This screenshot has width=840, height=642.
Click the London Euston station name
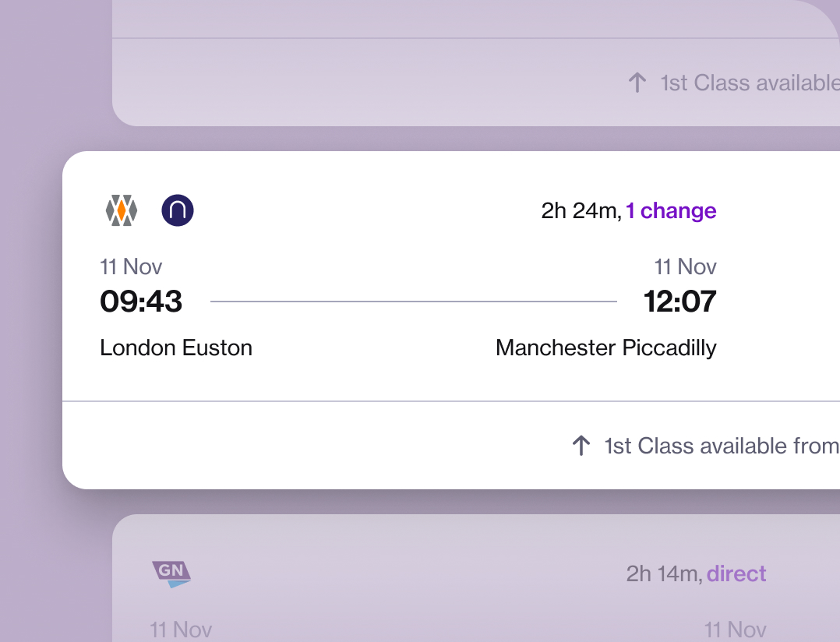pyautogui.click(x=176, y=347)
